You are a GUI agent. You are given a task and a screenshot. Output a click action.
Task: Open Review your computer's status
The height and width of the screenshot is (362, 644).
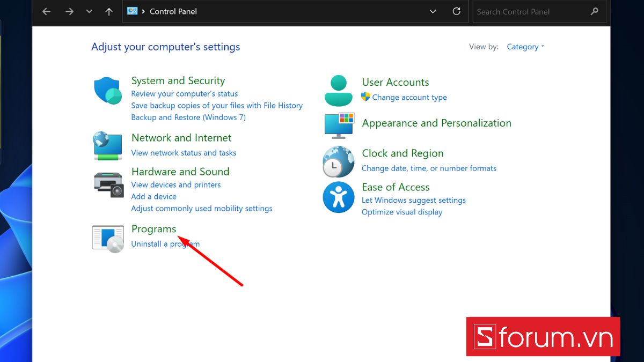[185, 94]
